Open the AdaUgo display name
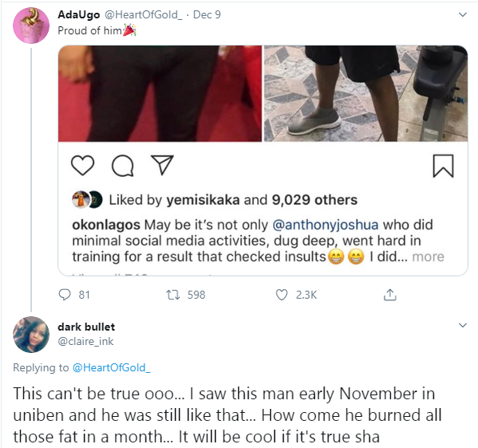The image size is (478, 448). point(78,14)
